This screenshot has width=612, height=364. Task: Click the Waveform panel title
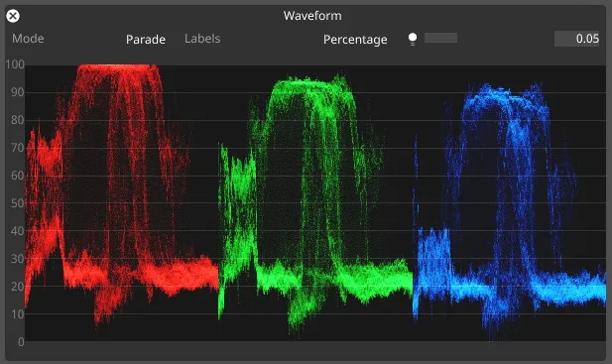click(x=312, y=16)
